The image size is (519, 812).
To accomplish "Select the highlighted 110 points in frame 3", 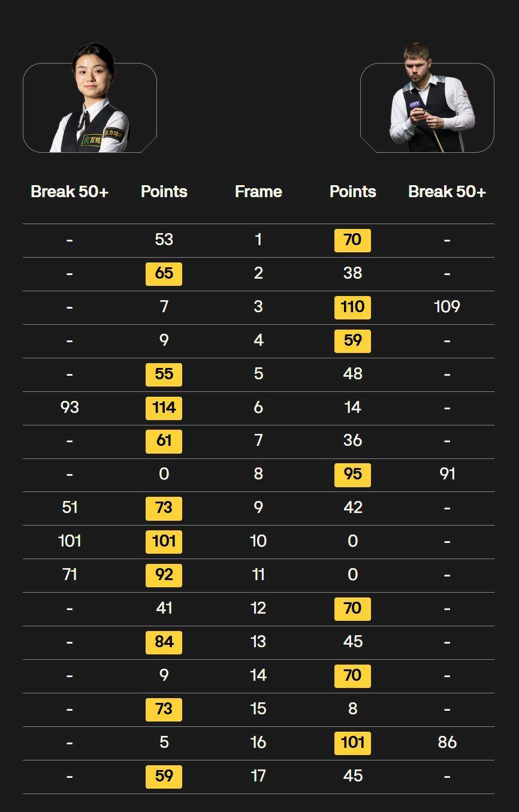I will [352, 307].
